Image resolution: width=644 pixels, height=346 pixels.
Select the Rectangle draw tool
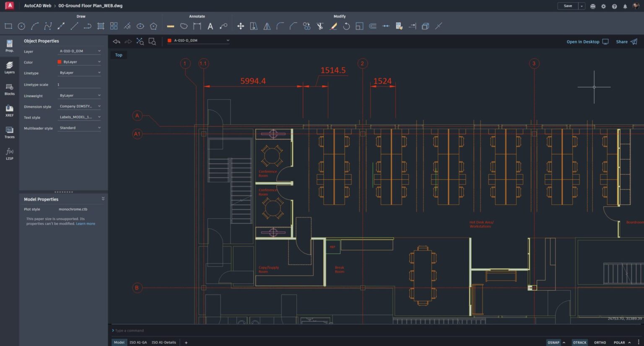(8, 26)
